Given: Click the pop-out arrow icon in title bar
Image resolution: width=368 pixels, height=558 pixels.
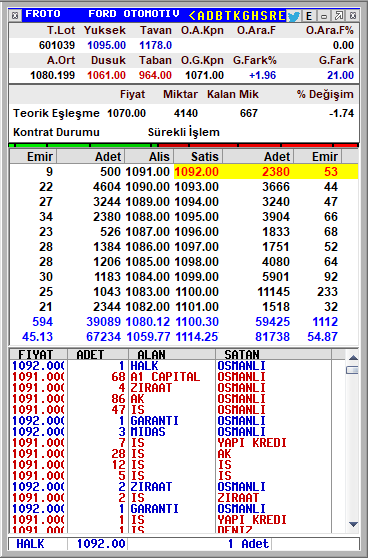Looking at the screenshot, I should pyautogui.click(x=338, y=16).
